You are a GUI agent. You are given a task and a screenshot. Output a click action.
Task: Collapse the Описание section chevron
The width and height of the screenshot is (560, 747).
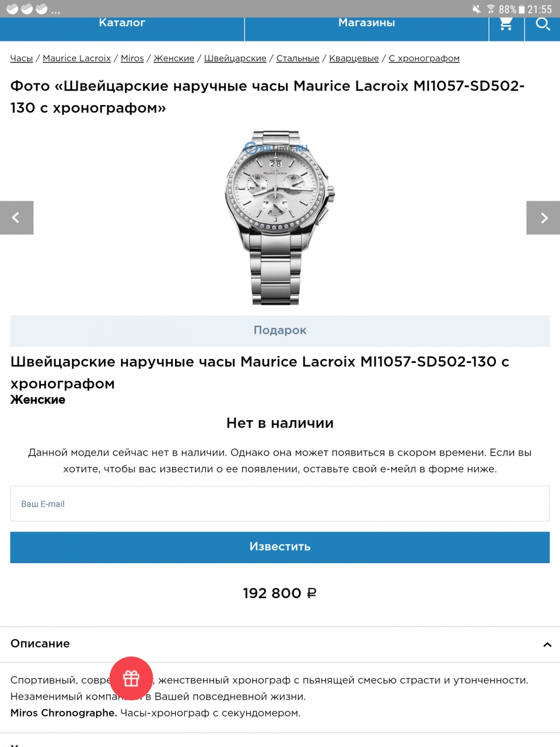pyautogui.click(x=547, y=644)
